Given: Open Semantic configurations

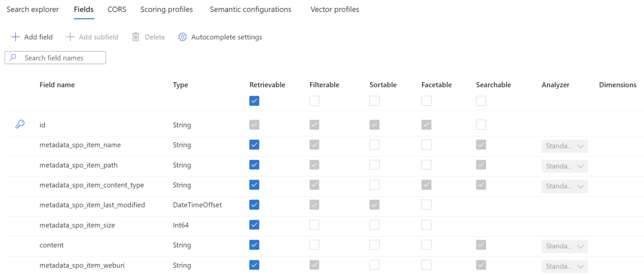Looking at the screenshot, I should point(250,9).
